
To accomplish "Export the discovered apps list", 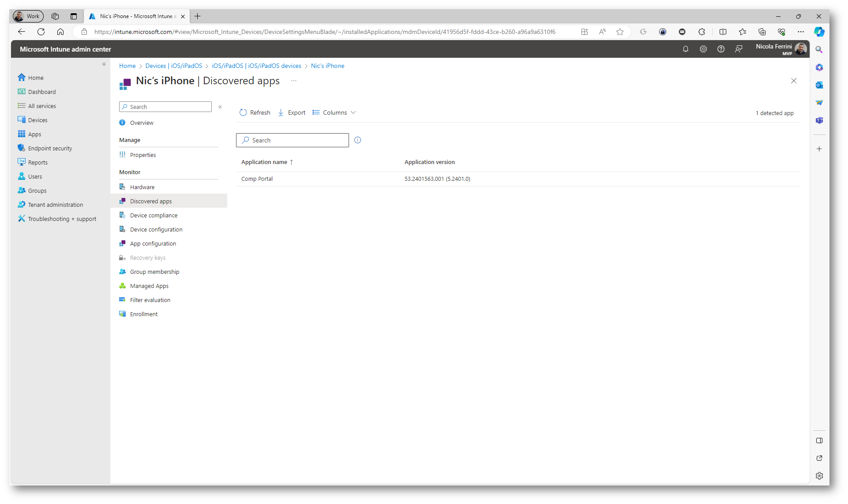I will point(292,112).
